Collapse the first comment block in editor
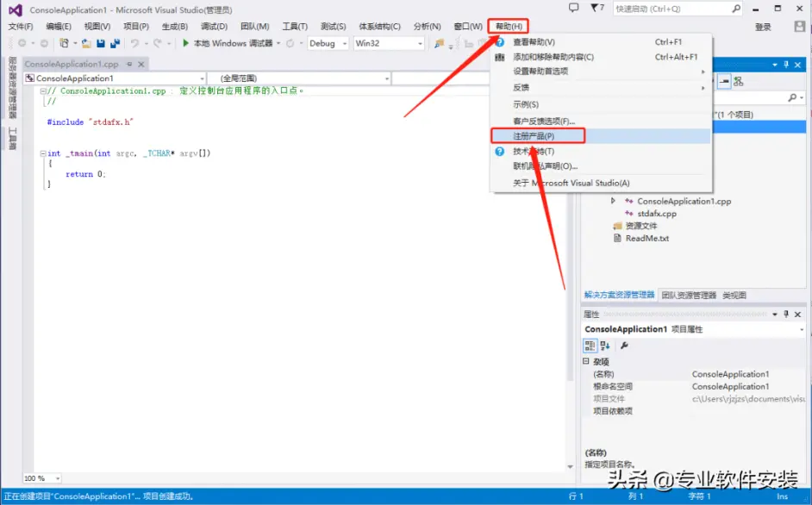 [43, 90]
